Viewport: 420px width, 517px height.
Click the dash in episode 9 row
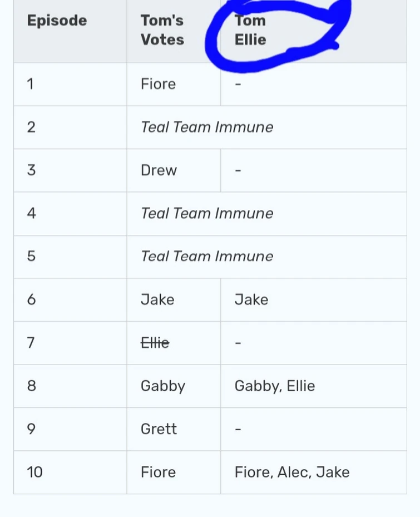coord(238,429)
